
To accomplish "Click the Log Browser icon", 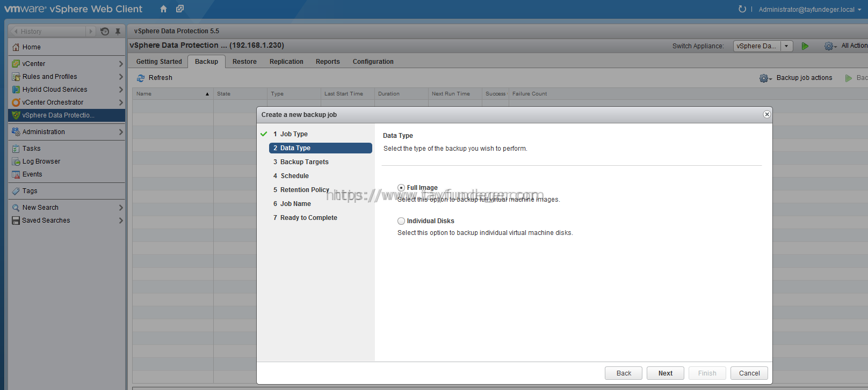I will pos(16,161).
